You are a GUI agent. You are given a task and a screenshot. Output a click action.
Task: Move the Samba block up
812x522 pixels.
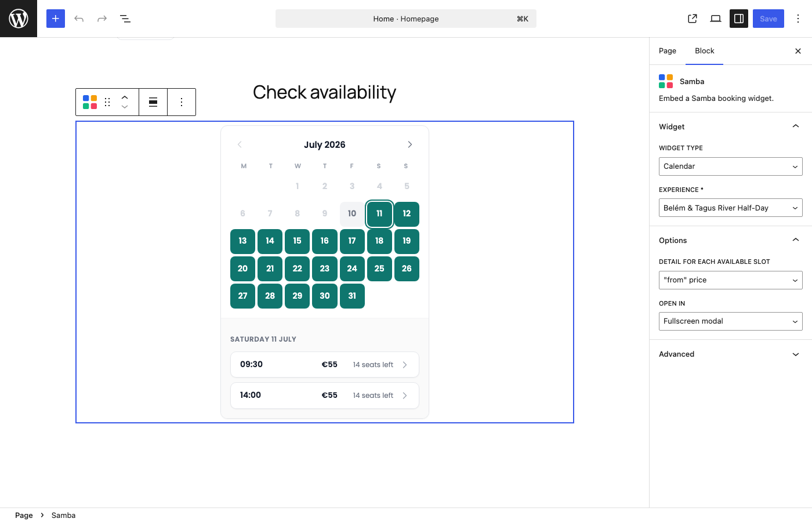[125, 97]
